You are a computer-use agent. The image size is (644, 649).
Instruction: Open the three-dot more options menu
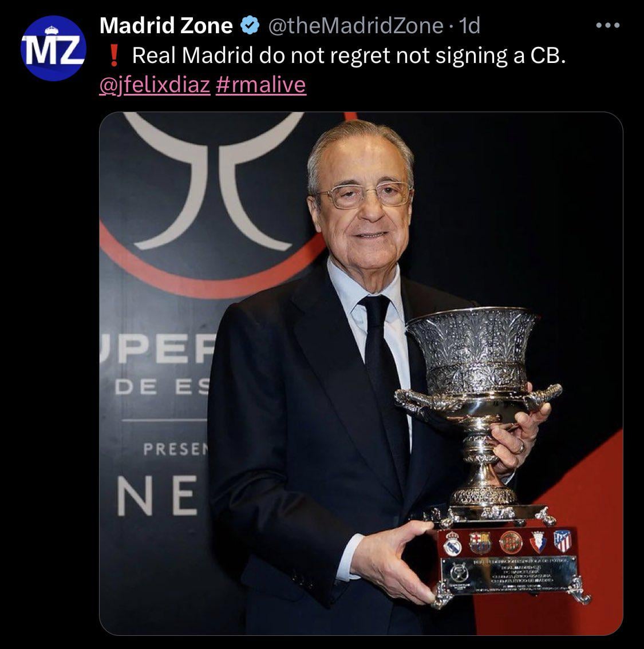click(x=607, y=25)
